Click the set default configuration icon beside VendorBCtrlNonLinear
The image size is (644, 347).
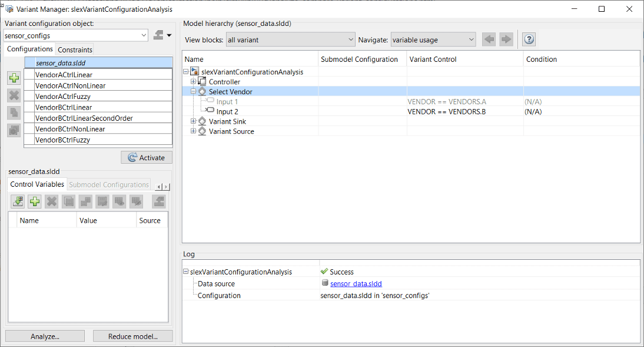(x=14, y=130)
